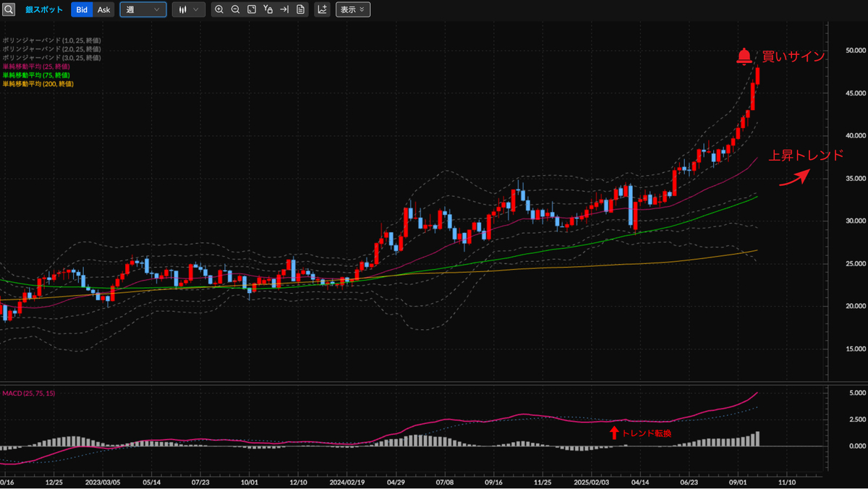
Task: Open the symbol search magnifier
Action: 9,9
